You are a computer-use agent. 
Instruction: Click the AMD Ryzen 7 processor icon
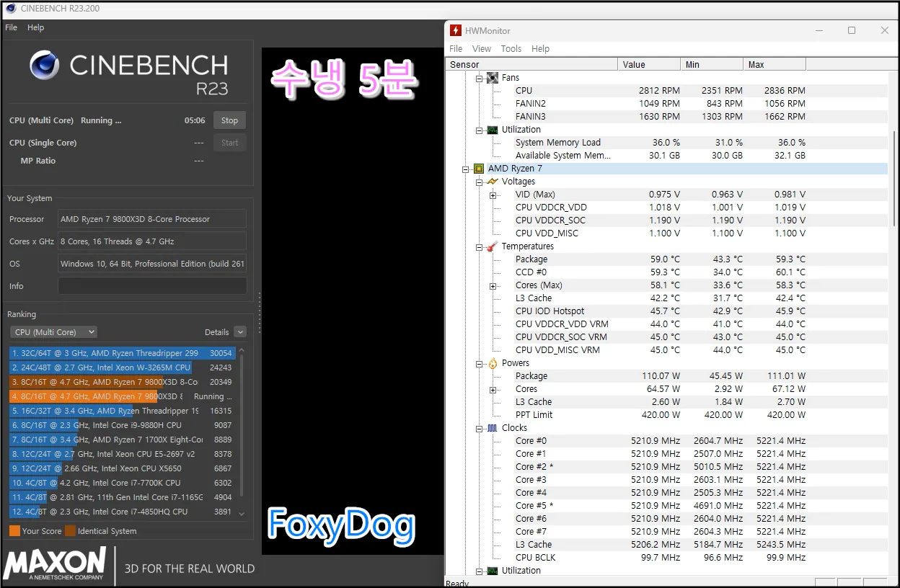pos(479,169)
